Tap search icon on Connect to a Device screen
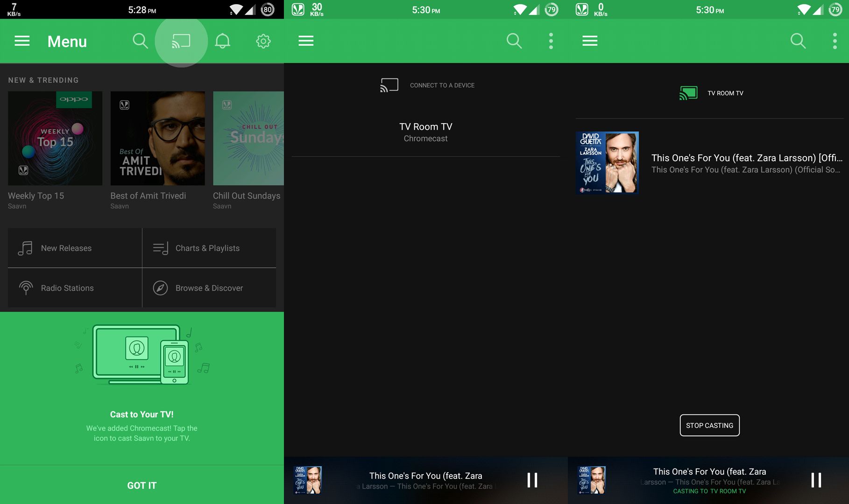The width and height of the screenshot is (849, 504). pos(514,41)
